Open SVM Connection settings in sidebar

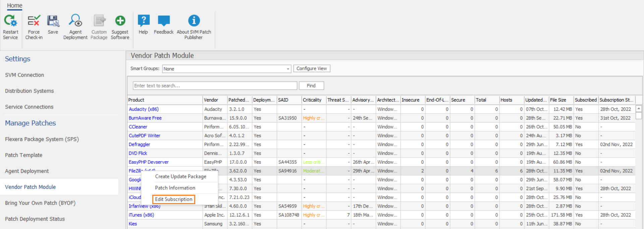(24, 75)
